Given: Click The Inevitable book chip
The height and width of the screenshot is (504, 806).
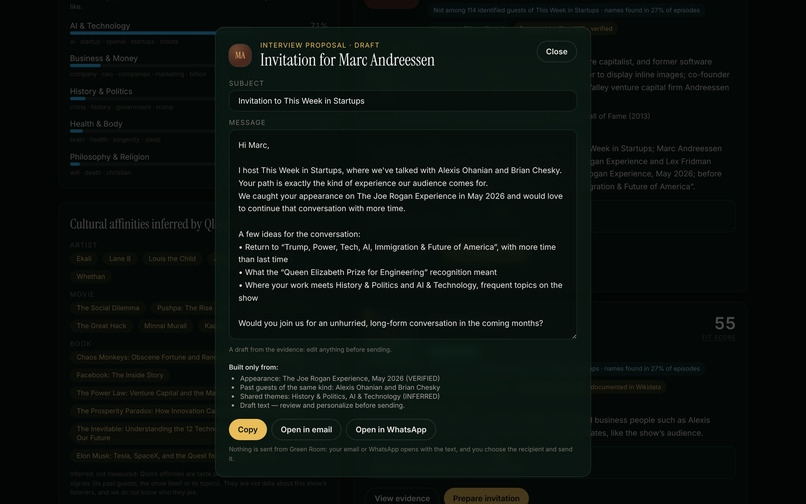Looking at the screenshot, I should [x=143, y=433].
